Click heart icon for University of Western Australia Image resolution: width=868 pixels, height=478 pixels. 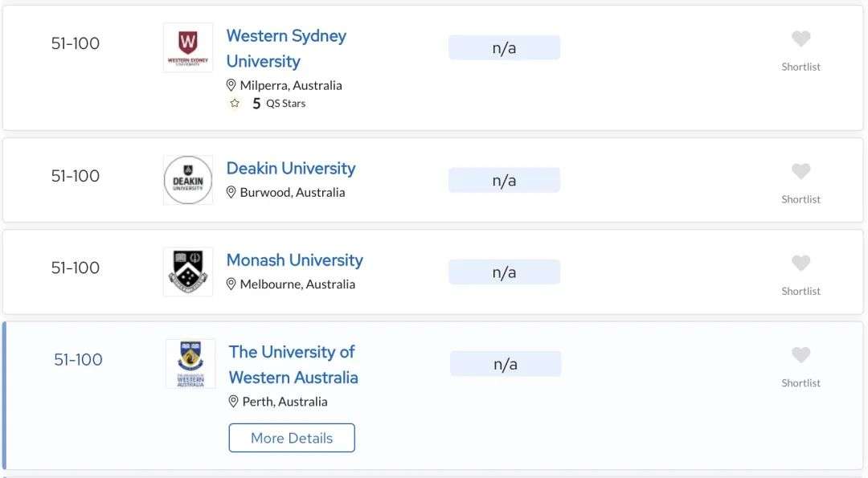pos(800,355)
